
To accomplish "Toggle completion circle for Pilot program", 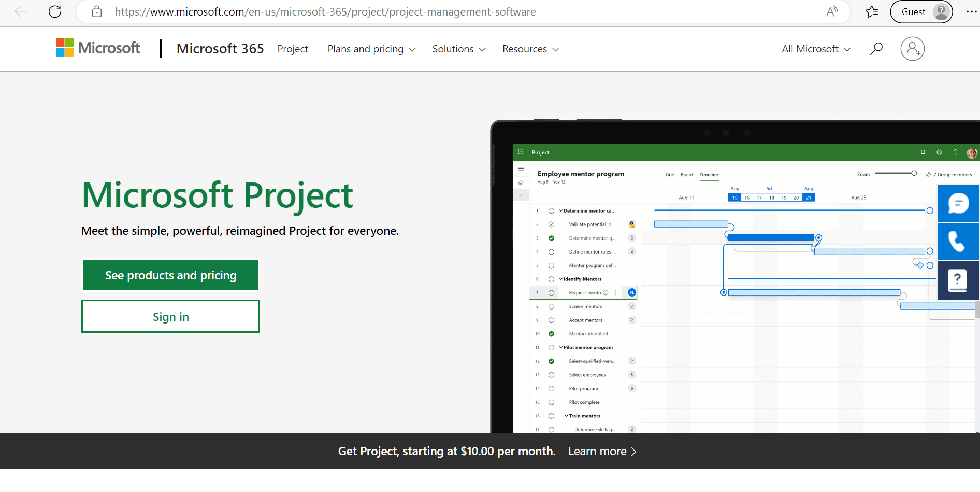I will pos(552,389).
